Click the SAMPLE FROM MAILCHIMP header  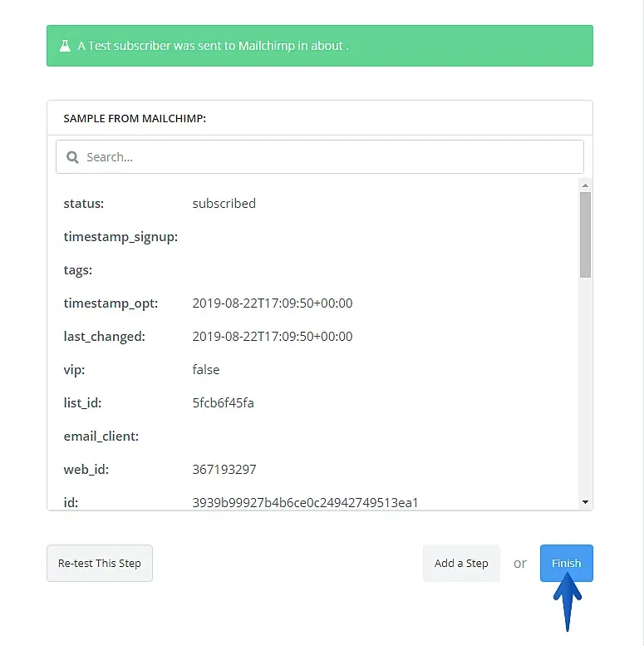click(x=135, y=119)
